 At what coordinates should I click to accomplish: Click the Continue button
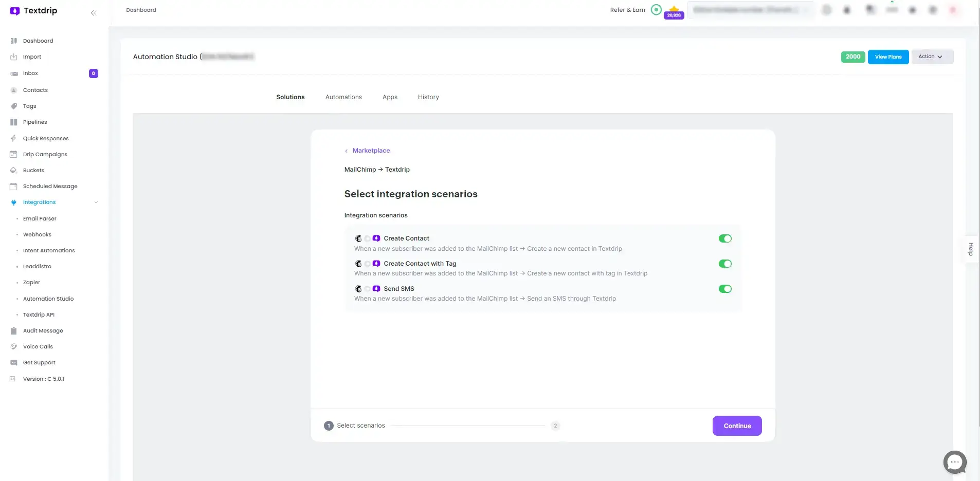click(737, 425)
